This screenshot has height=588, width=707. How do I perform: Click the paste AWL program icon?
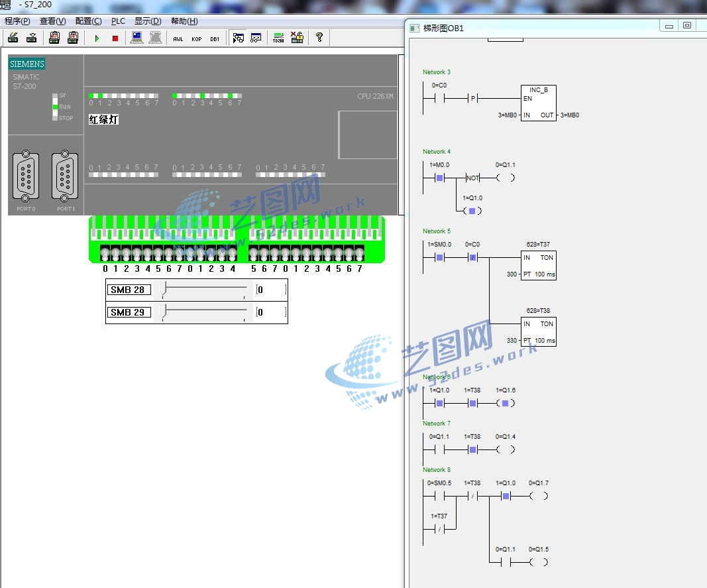[x=54, y=38]
